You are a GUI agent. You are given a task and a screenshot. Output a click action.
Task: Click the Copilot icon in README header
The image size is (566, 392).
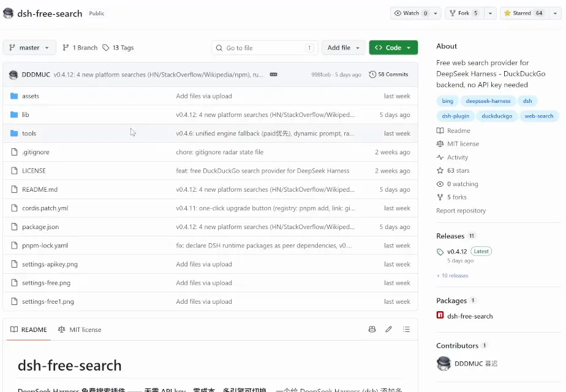pyautogui.click(x=372, y=329)
